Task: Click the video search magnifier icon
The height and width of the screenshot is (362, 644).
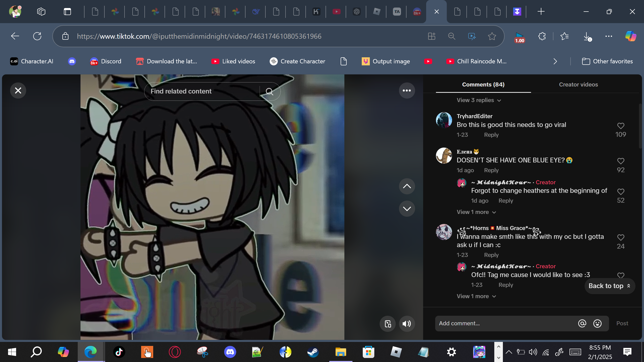Action: click(269, 92)
